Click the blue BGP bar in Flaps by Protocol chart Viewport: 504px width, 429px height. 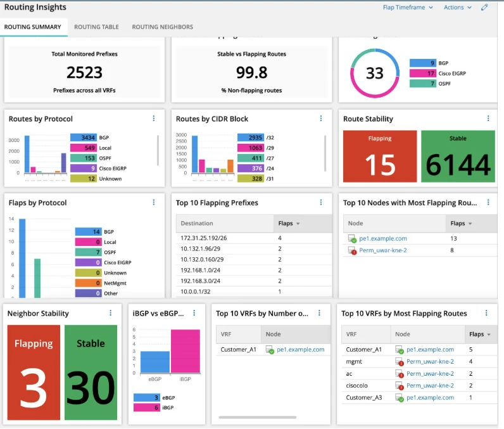(x=22, y=259)
